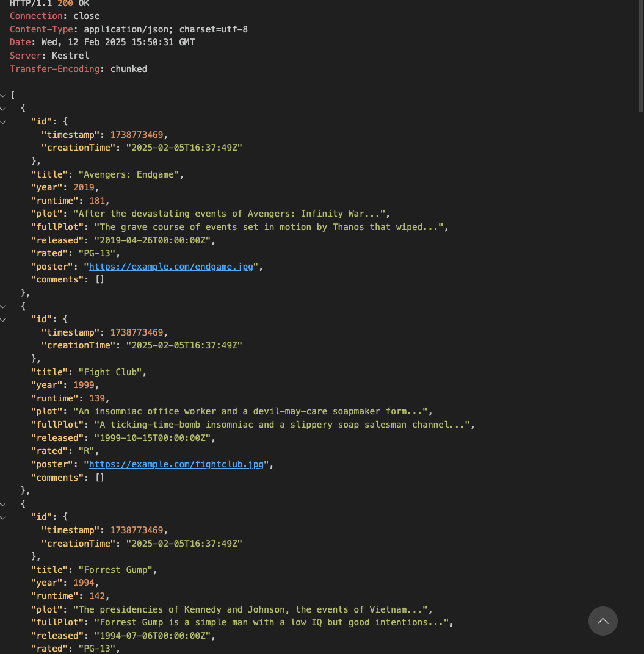The height and width of the screenshot is (654, 644).
Task: Click the year value 1999
Action: [84, 385]
